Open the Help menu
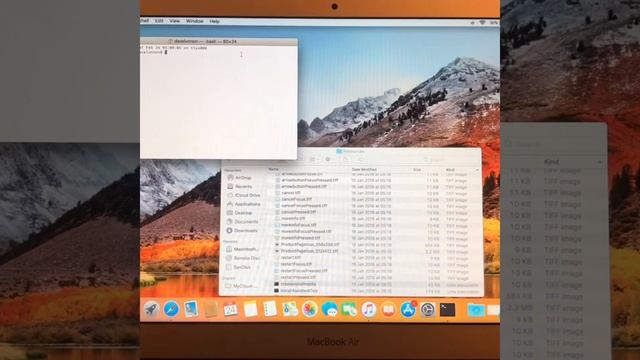The width and height of the screenshot is (640, 360). tap(214, 21)
